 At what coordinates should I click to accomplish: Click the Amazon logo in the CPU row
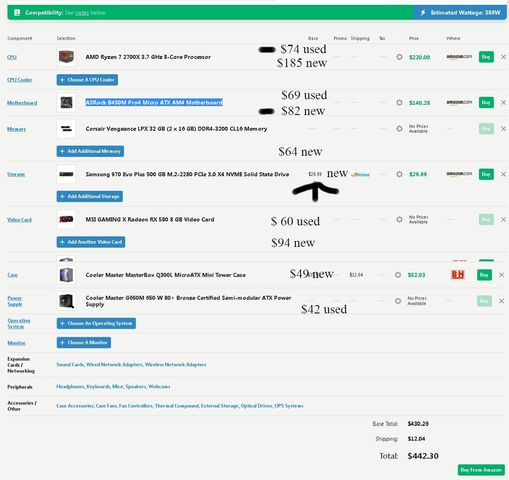tap(459, 57)
